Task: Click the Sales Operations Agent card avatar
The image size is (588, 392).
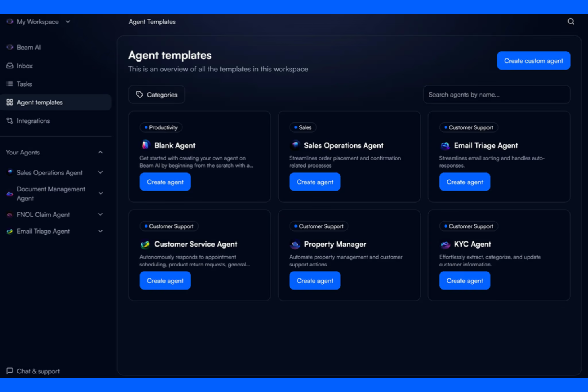Action: [295, 145]
